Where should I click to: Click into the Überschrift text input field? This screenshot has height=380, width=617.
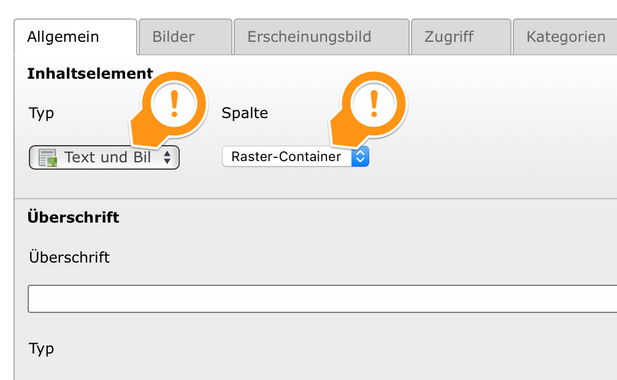[322, 299]
